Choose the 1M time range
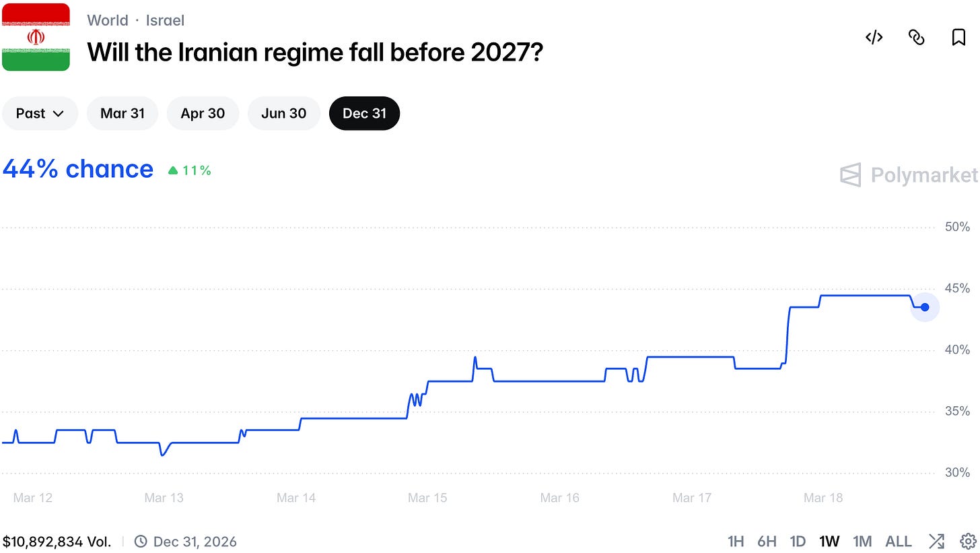This screenshot has width=980, height=553. pyautogui.click(x=862, y=541)
